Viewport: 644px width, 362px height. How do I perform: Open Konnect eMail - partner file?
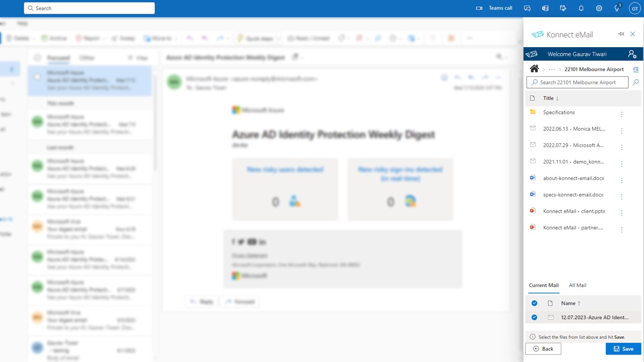pos(573,228)
